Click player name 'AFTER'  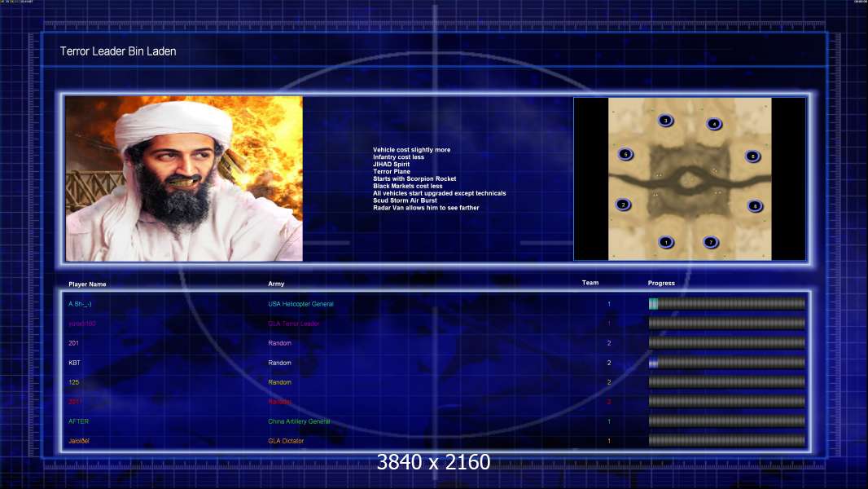click(x=78, y=421)
